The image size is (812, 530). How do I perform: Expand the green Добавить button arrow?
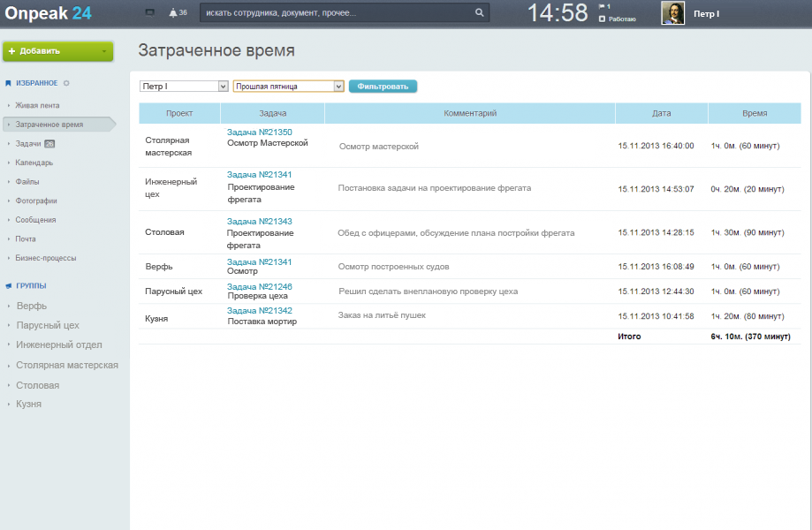[x=104, y=51]
